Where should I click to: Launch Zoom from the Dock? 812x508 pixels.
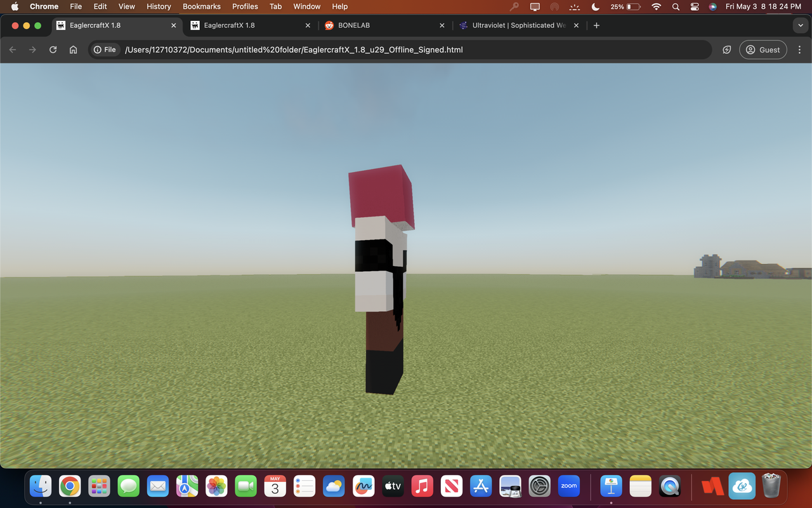[569, 486]
